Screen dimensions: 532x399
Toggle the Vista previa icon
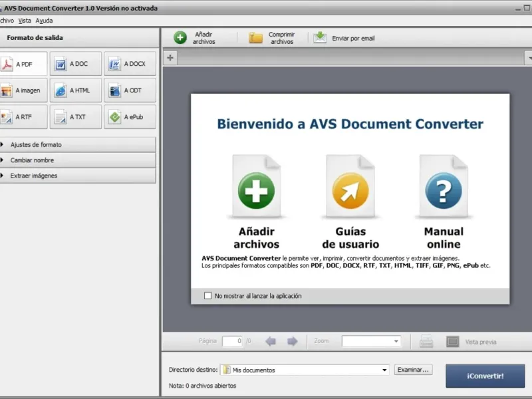pyautogui.click(x=453, y=342)
